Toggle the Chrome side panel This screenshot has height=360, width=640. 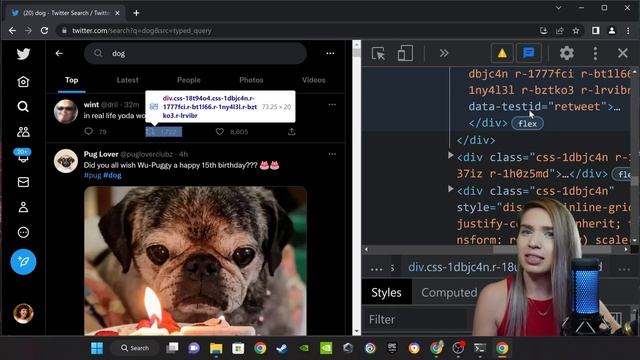[596, 31]
